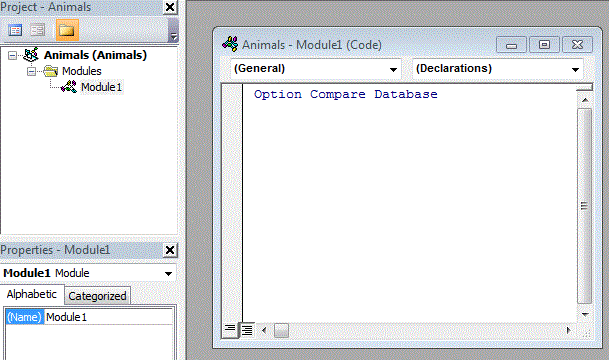
Task: Minimize the Module1 code window
Action: point(511,45)
